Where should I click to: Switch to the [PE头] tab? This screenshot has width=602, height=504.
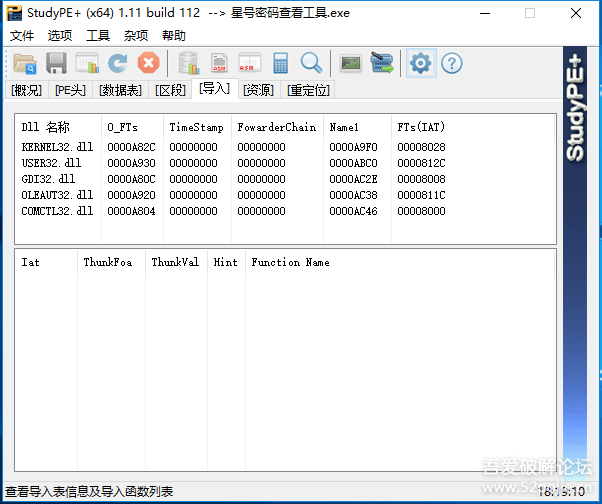pos(70,90)
